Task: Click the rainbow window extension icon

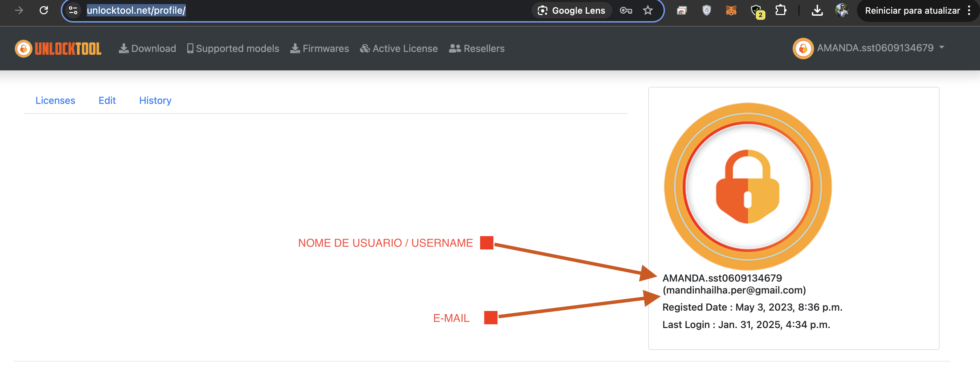Action: pos(682,11)
